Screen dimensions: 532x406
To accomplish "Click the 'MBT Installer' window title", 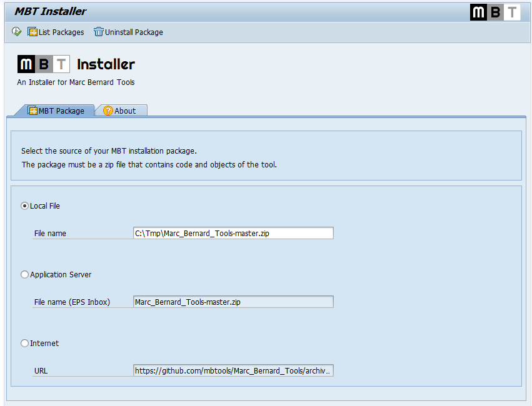I will point(51,11).
